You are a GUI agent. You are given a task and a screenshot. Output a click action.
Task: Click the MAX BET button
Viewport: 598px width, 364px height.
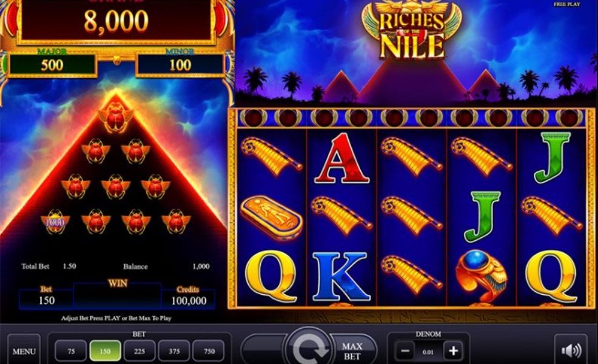click(352, 351)
